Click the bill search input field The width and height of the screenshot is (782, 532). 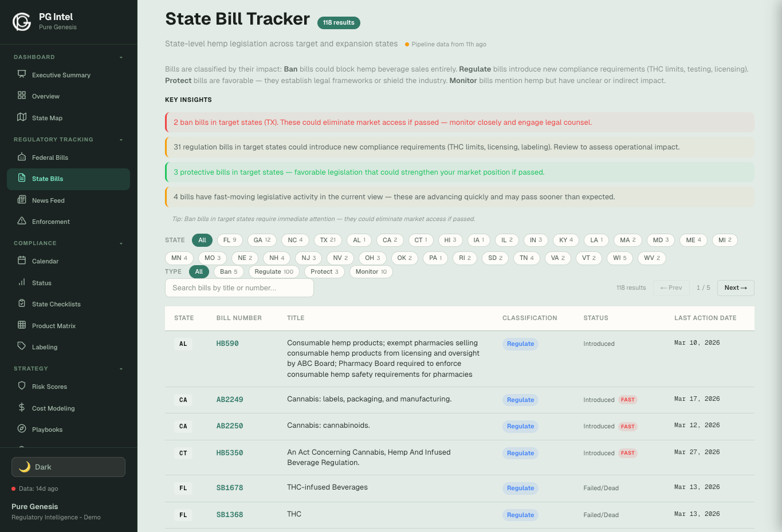pyautogui.click(x=239, y=287)
